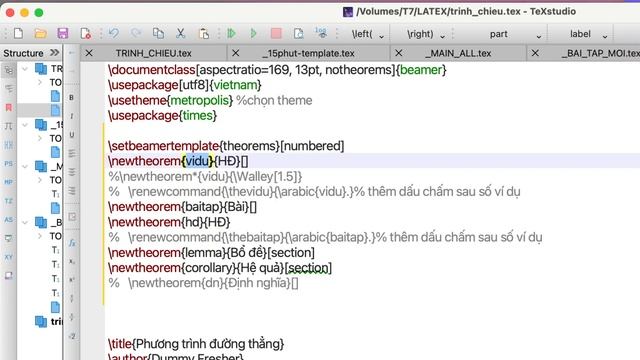Apply underline with the U icon
Screen dimensions: 640x360
72,135
